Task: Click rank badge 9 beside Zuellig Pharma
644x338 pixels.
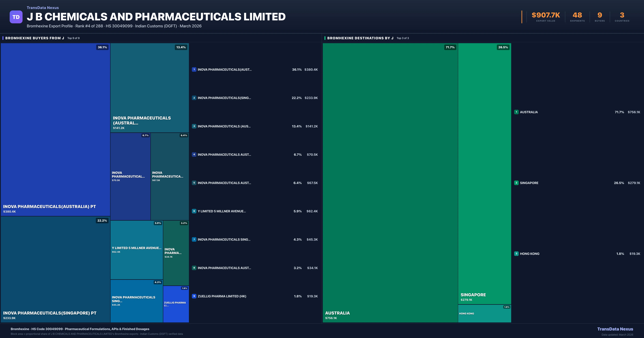Action: coord(194,296)
